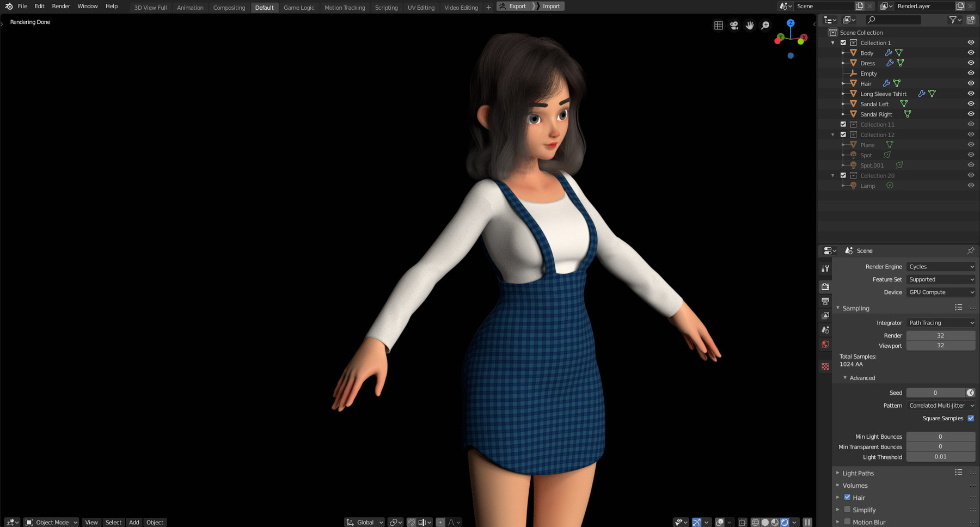
Task: Open Sampling presets list icon
Action: point(959,308)
